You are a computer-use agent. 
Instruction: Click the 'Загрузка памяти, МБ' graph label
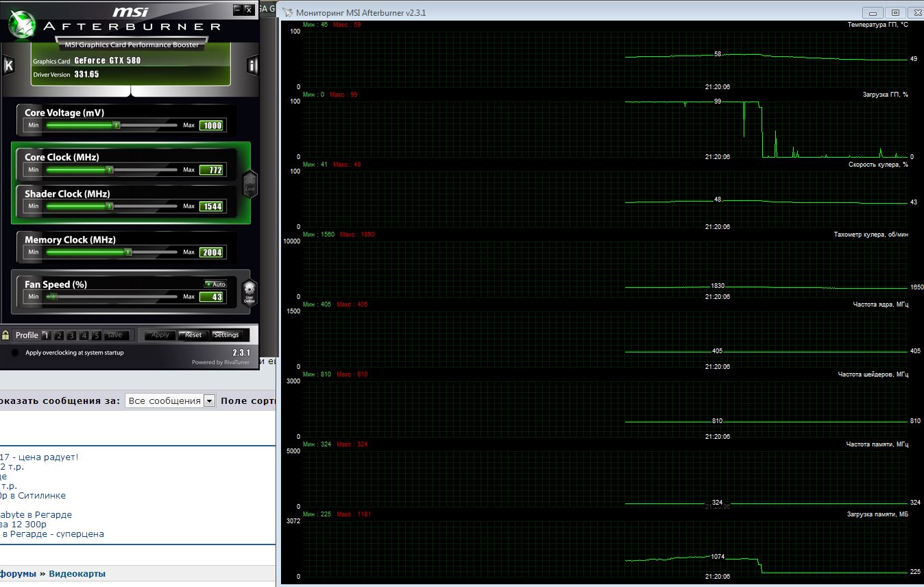pyautogui.click(x=877, y=514)
